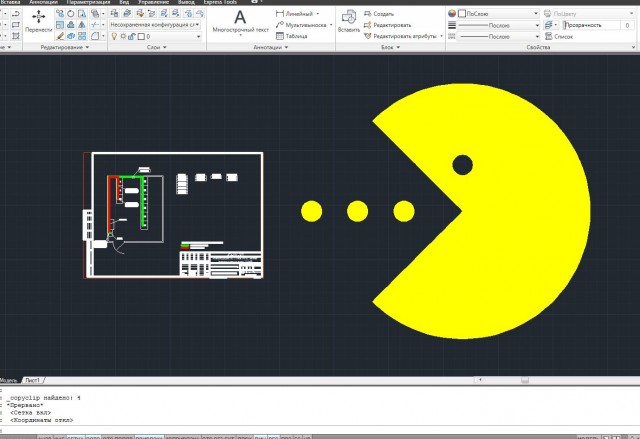Toggle the layer freeze sun icon
This screenshot has height=439, width=640.
pos(122,36)
